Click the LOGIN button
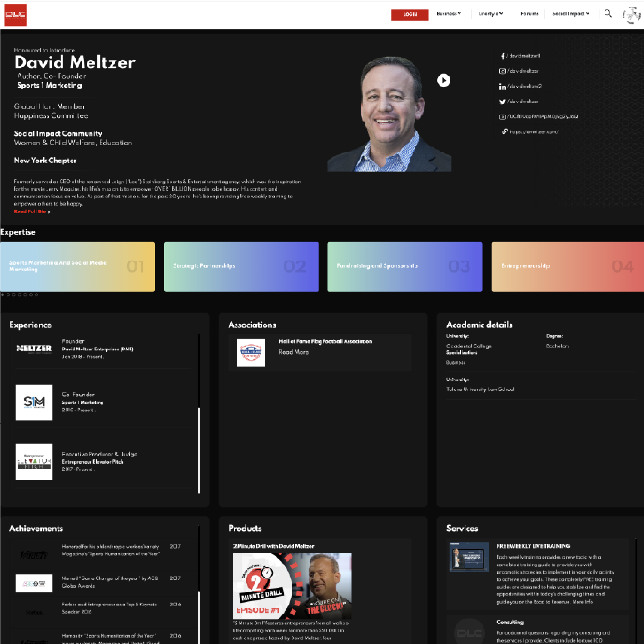The height and width of the screenshot is (644, 644). click(410, 15)
